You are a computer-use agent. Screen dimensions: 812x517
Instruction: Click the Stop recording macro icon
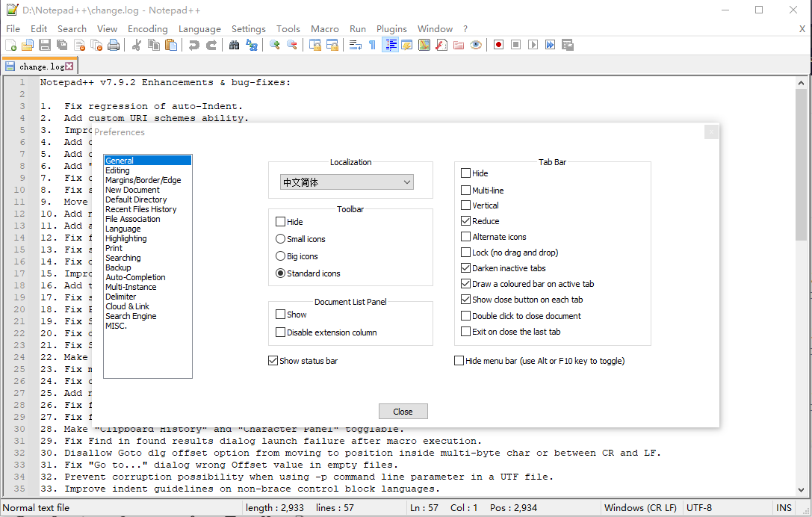[x=515, y=45]
